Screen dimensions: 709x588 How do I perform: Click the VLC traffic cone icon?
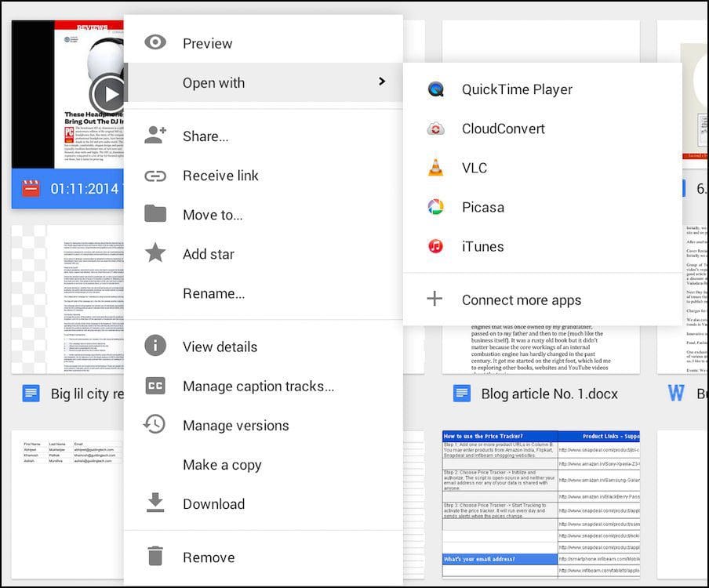435,168
